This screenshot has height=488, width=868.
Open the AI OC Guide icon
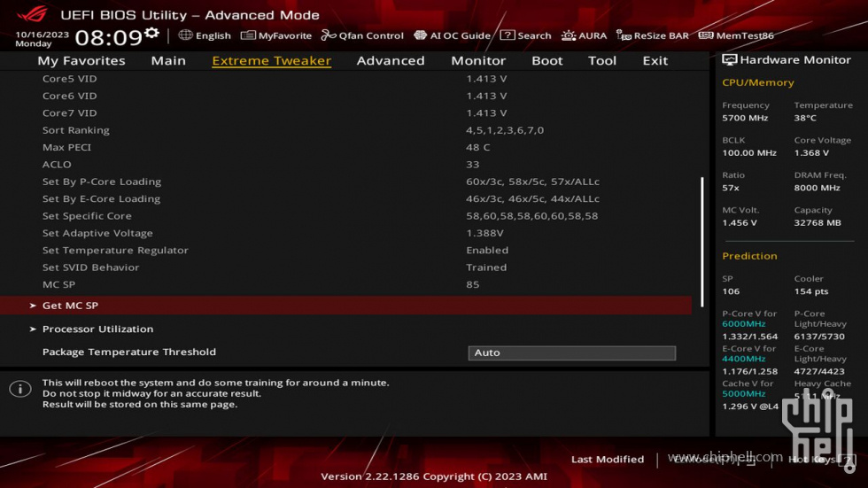[420, 35]
